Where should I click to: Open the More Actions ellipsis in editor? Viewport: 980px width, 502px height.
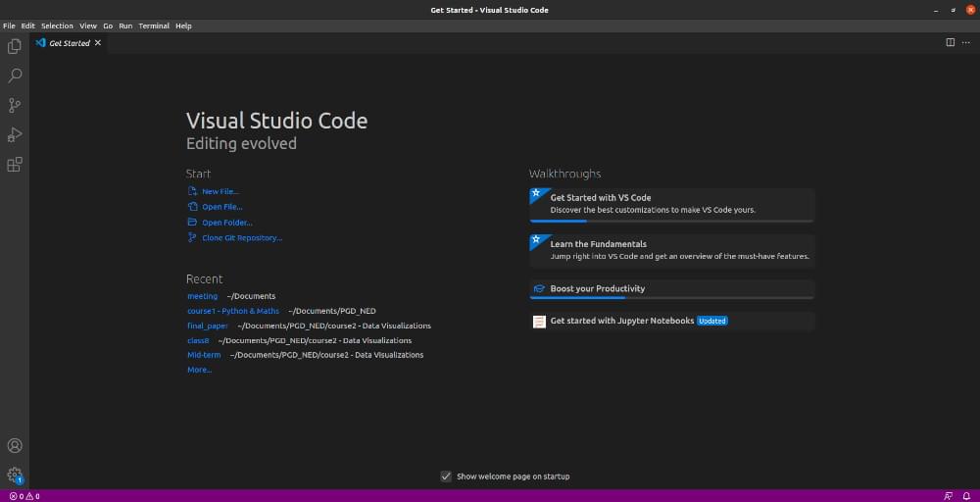click(965, 42)
